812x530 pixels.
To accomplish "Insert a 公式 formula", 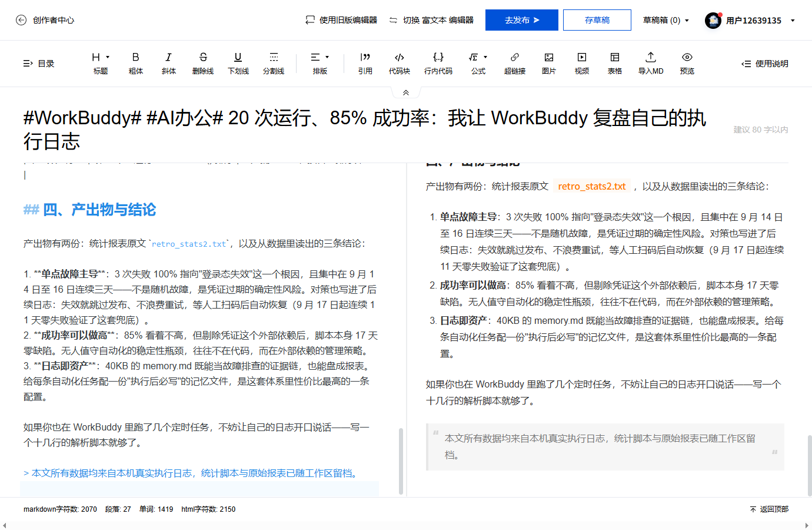I will click(x=478, y=64).
